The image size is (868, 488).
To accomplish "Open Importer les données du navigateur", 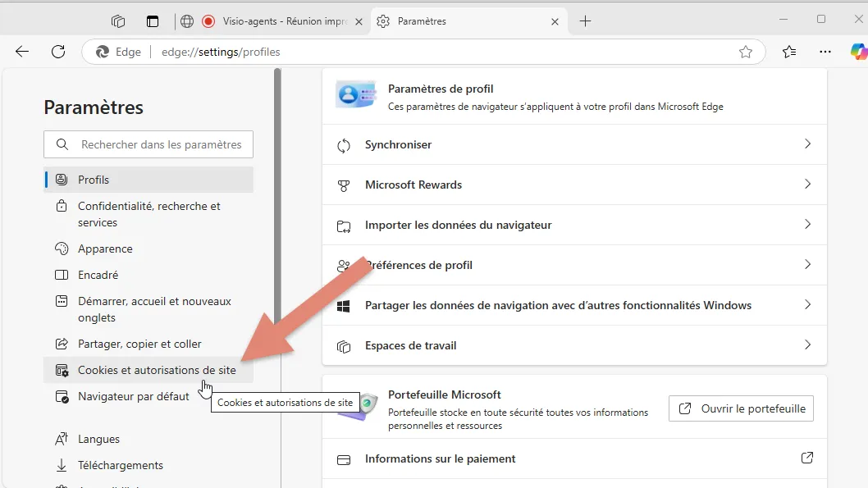I will tap(574, 226).
